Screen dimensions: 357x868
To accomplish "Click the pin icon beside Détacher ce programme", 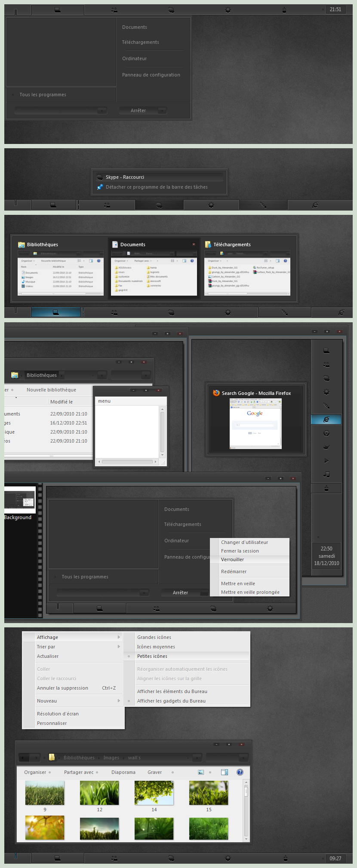I will tap(100, 187).
